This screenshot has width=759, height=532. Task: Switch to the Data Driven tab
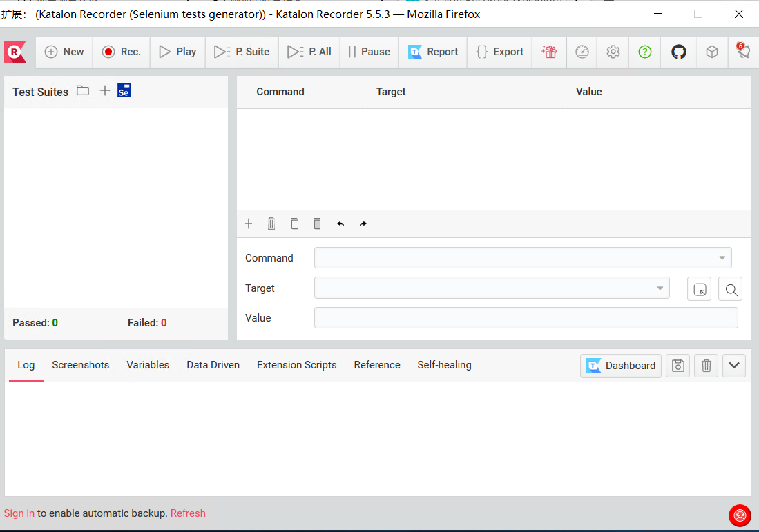pos(213,365)
